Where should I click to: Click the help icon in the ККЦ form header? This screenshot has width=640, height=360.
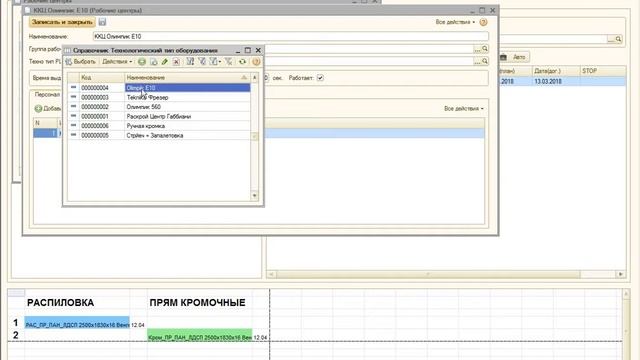pyautogui.click(x=483, y=22)
